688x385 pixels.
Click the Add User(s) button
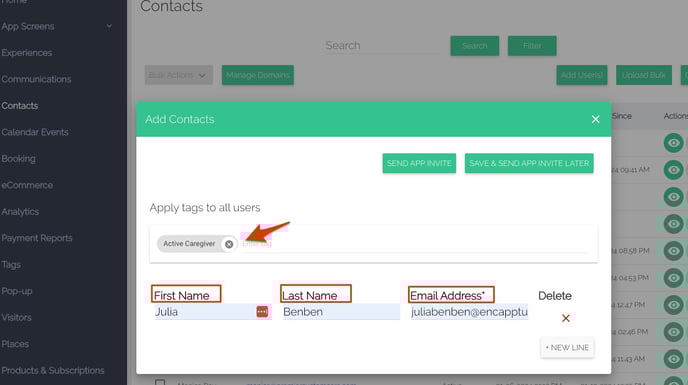point(582,75)
